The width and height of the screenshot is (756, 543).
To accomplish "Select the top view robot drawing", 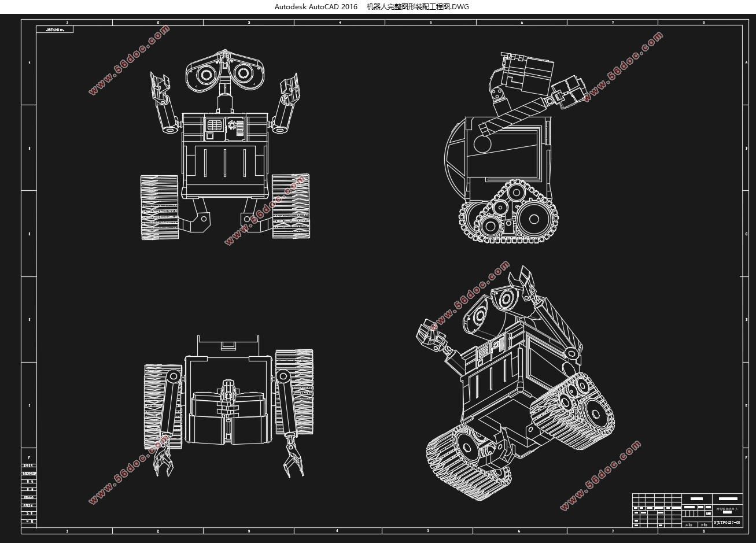I will (x=228, y=405).
